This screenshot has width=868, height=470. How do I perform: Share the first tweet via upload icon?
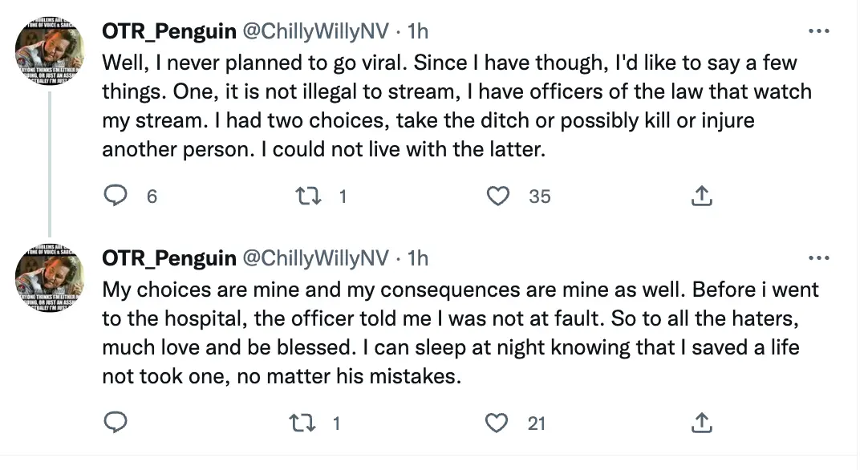tap(701, 195)
